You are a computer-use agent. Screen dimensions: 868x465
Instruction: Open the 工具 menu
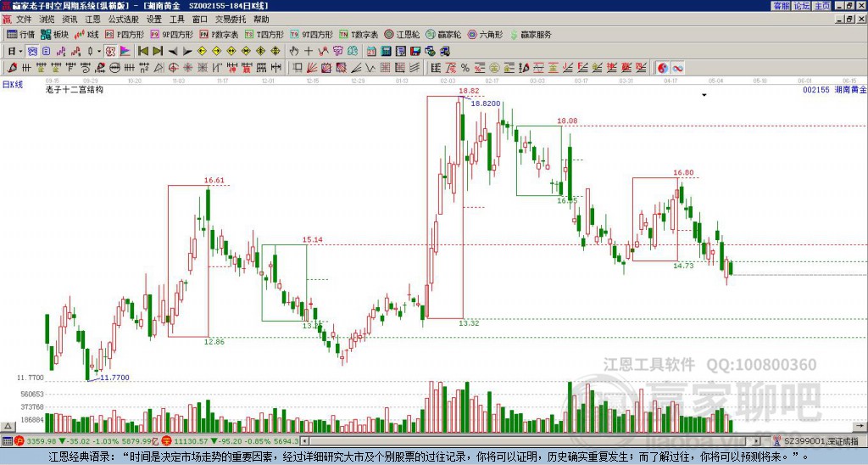(177, 20)
